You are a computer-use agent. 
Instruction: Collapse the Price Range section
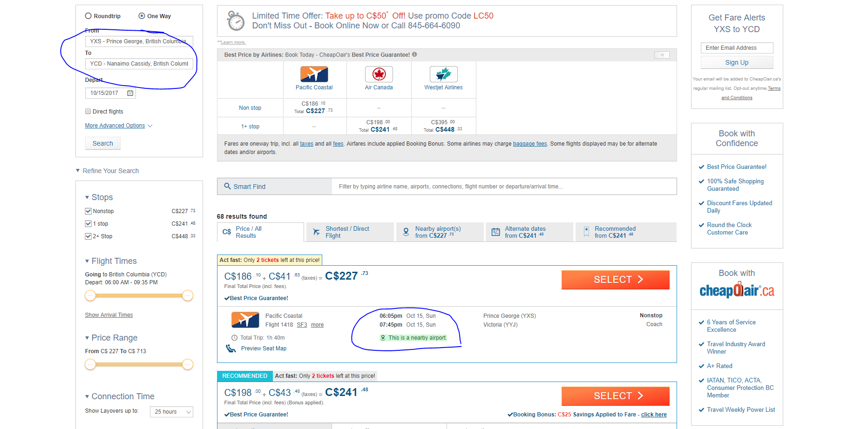click(87, 337)
